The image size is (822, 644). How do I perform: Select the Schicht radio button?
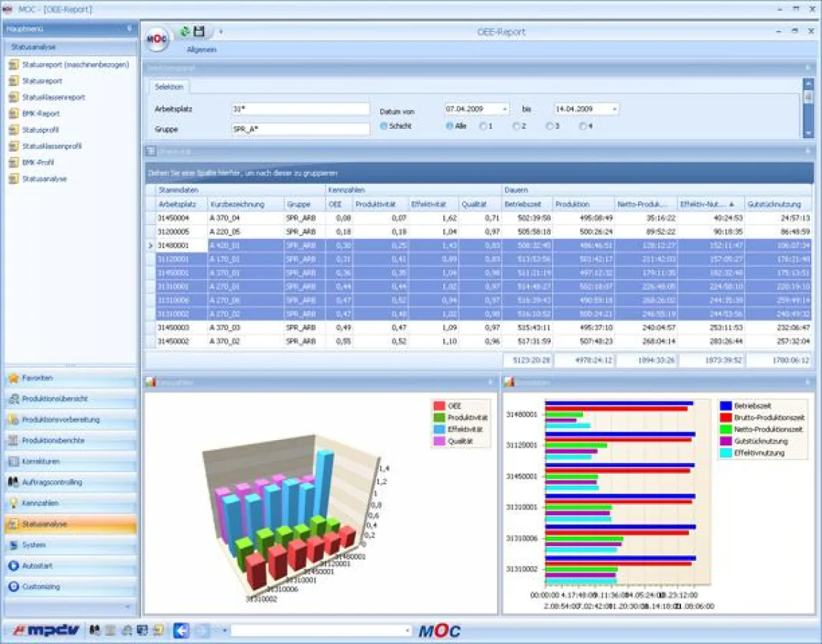click(384, 126)
